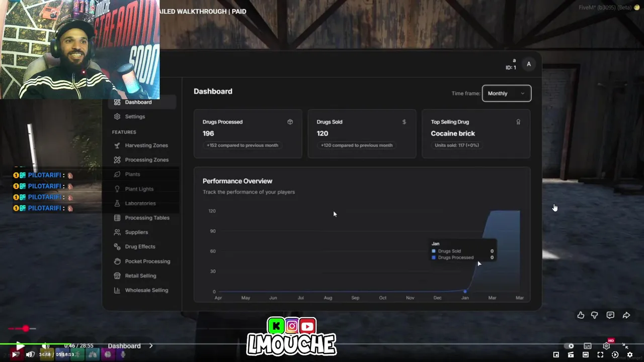Click the "120" drugs sold value
This screenshot has height=362, width=644.
pos(323,133)
